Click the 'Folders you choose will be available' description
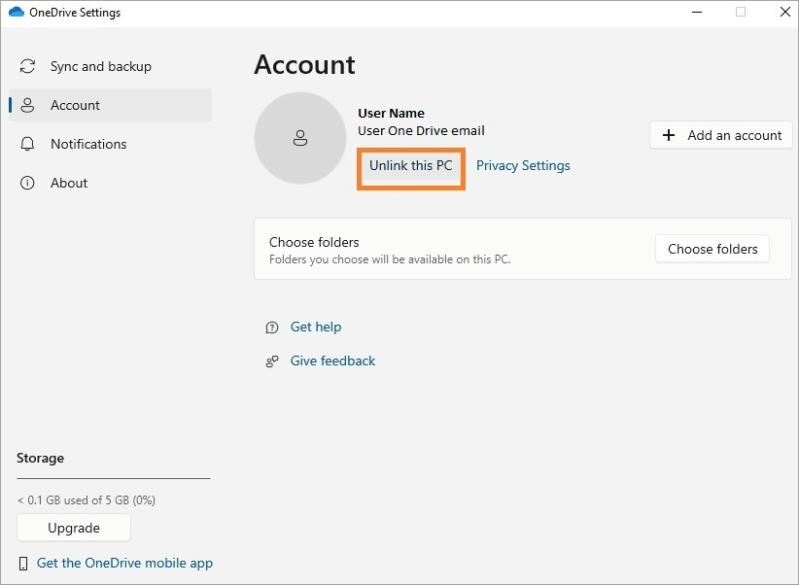This screenshot has height=585, width=799. click(390, 260)
